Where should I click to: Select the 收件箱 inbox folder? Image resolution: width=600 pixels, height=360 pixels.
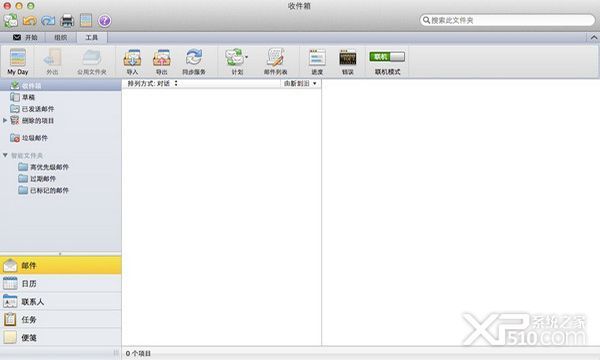60,86
